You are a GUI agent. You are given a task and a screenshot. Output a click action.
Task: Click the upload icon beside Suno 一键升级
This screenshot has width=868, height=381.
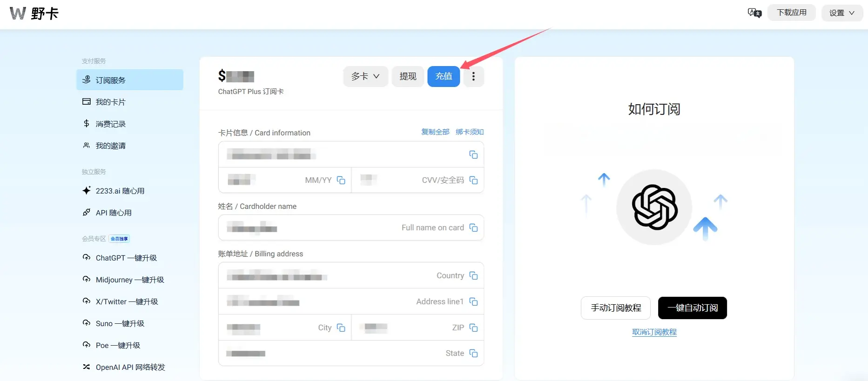click(86, 322)
